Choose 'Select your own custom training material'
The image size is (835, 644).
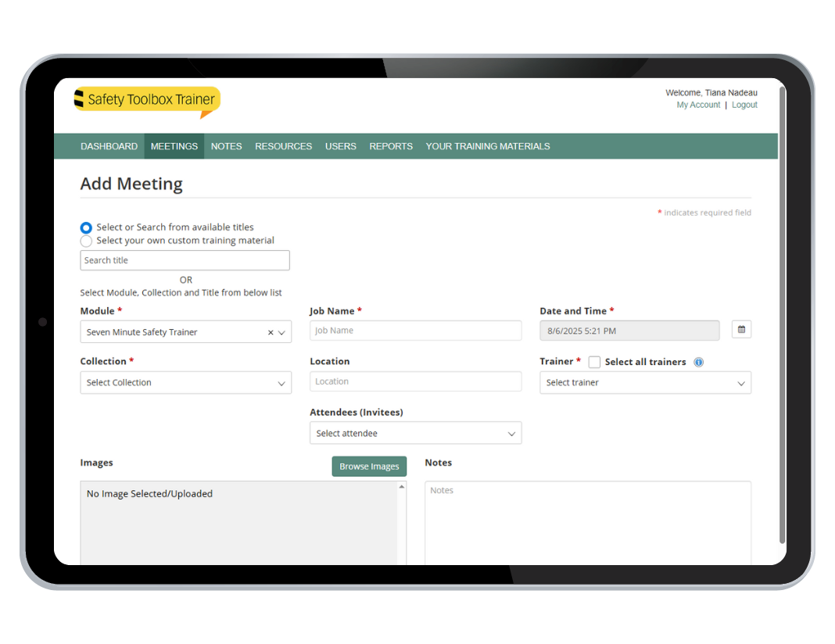(86, 241)
